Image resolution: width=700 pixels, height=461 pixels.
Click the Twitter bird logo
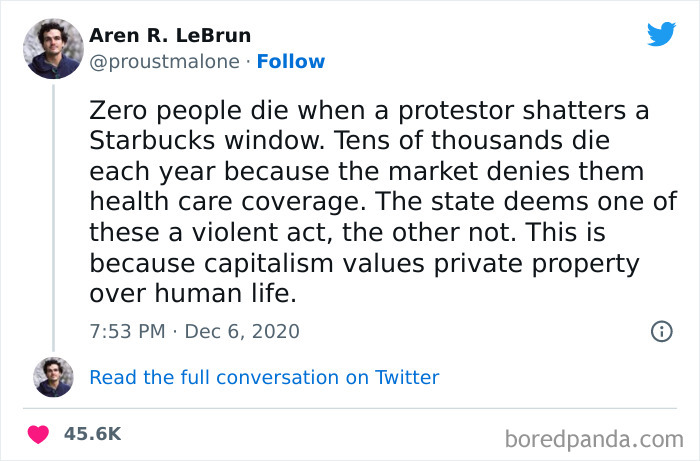pos(661,34)
